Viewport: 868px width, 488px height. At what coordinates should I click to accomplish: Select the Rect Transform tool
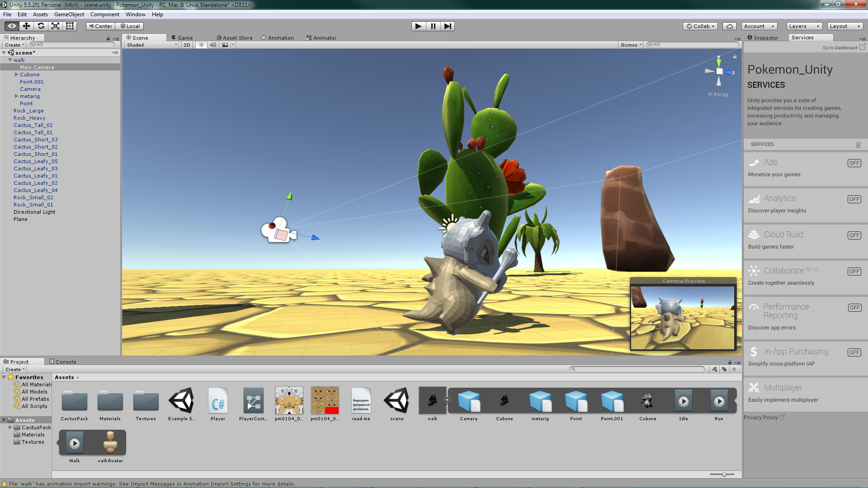coord(70,26)
